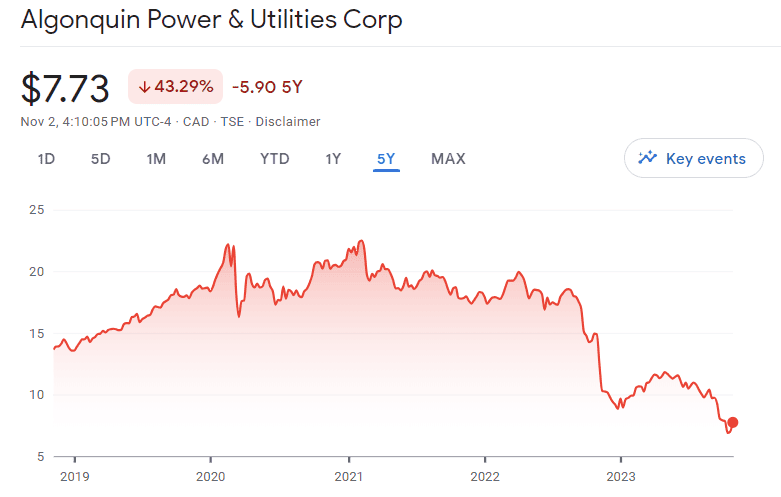
Task: Show the MAX time range
Action: pyautogui.click(x=448, y=159)
